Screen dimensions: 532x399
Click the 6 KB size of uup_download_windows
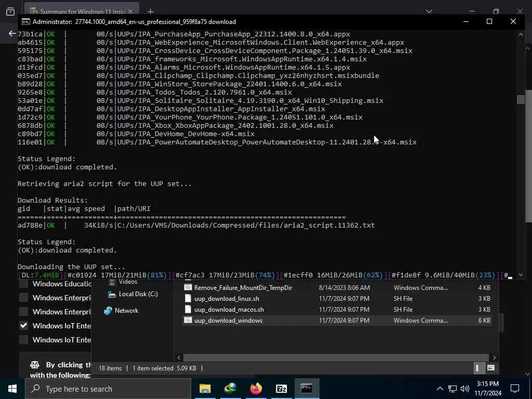pyautogui.click(x=484, y=320)
